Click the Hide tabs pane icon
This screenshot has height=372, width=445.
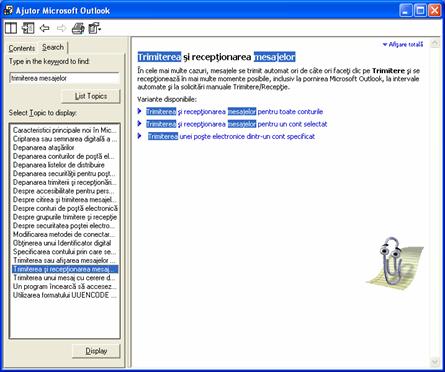point(28,28)
